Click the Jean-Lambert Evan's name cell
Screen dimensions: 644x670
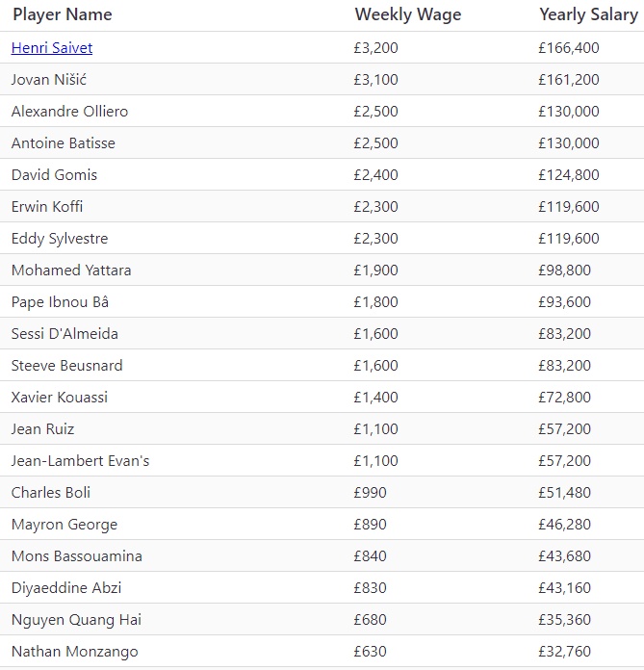pos(81,460)
